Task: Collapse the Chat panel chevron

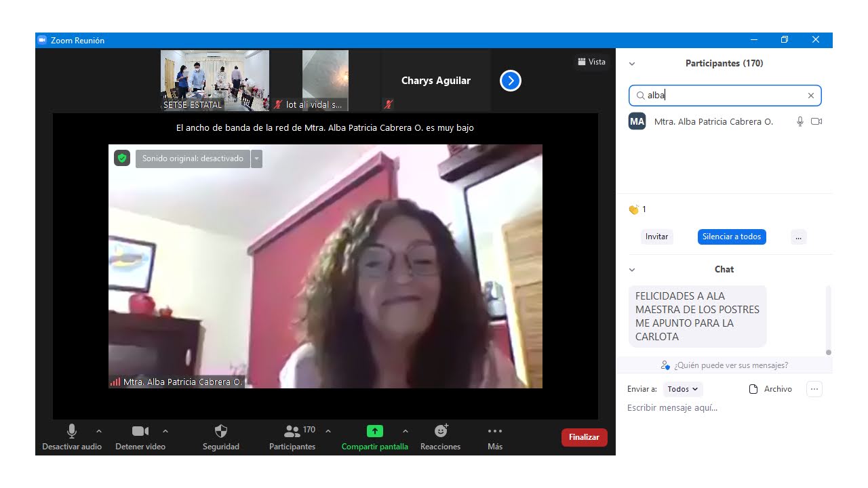Action: (x=632, y=270)
